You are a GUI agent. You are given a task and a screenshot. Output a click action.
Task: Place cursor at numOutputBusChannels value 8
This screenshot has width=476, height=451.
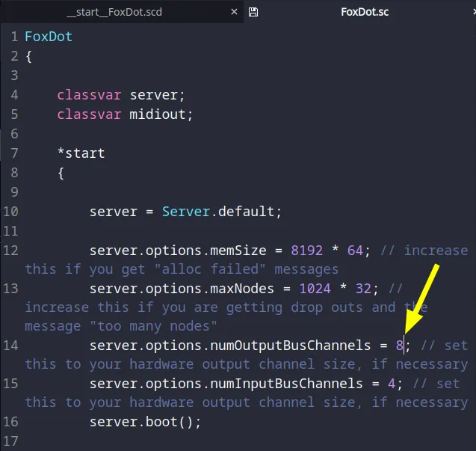(x=400, y=346)
